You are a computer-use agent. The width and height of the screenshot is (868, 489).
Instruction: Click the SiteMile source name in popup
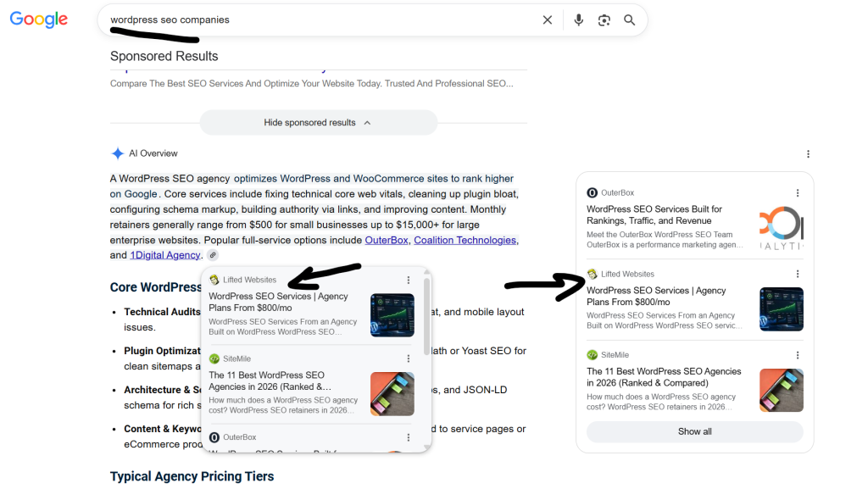click(x=237, y=358)
